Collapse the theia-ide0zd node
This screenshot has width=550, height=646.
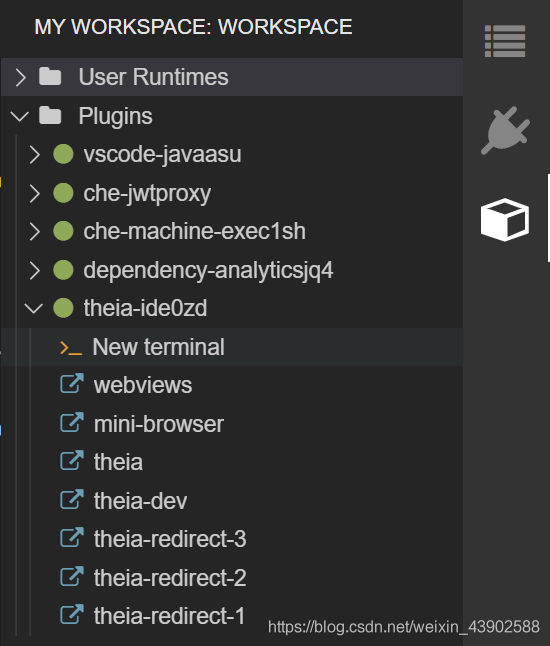pos(33,308)
